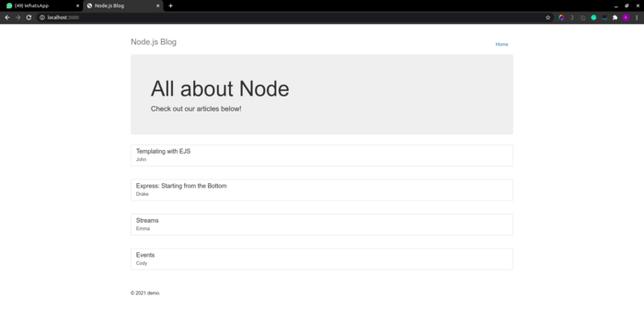Open the Express: Starting from the Bottom article

click(322, 190)
